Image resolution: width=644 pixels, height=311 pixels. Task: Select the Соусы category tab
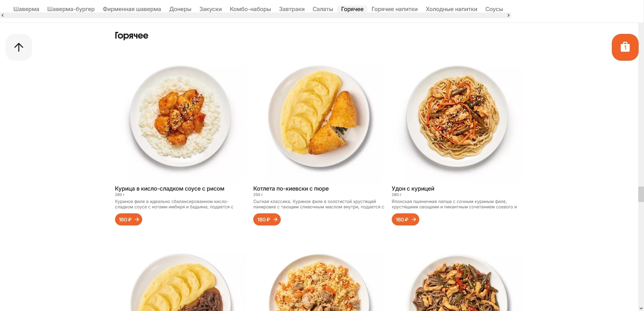[494, 9]
